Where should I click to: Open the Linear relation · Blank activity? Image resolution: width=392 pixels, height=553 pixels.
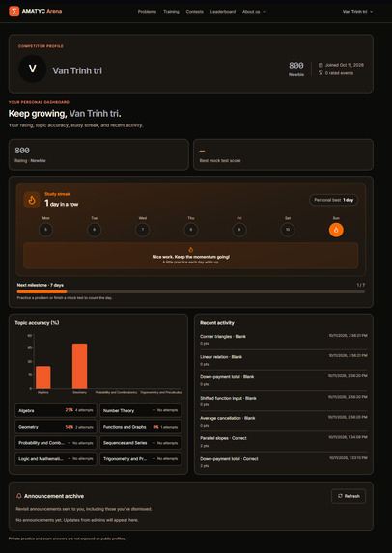283,360
